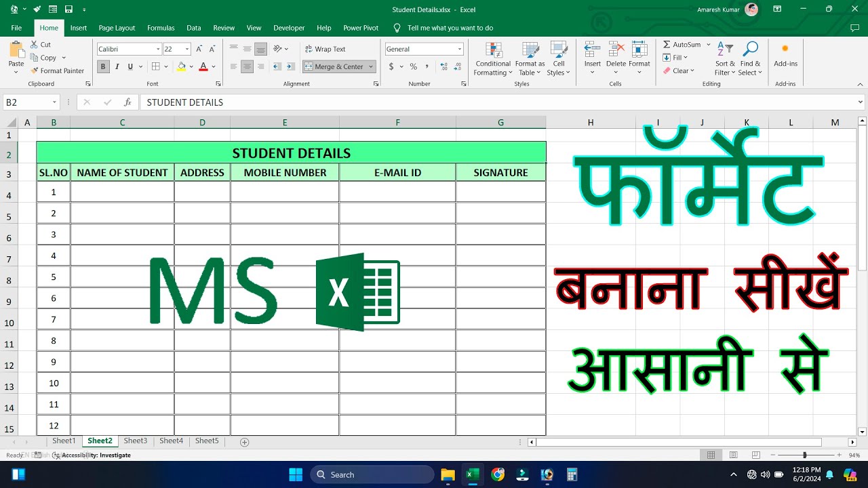Viewport: 868px width, 488px height.
Task: Expand the Fill dropdown in Editing
Action: click(x=685, y=58)
